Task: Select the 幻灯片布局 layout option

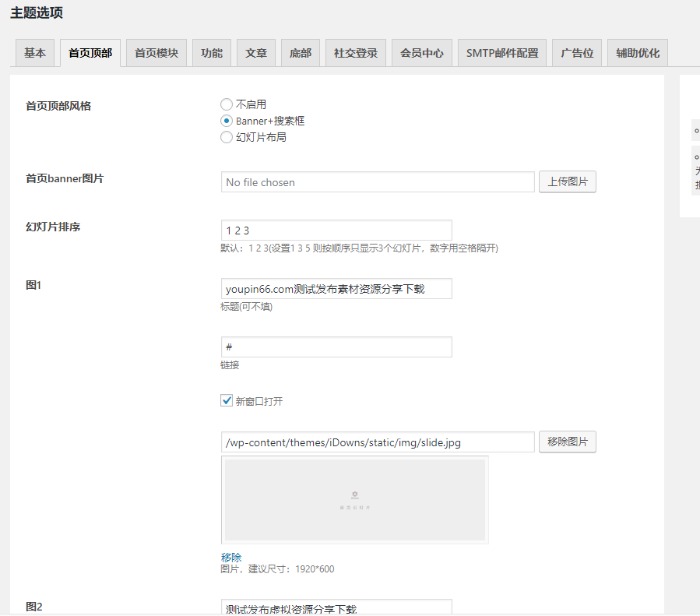Action: coord(226,137)
